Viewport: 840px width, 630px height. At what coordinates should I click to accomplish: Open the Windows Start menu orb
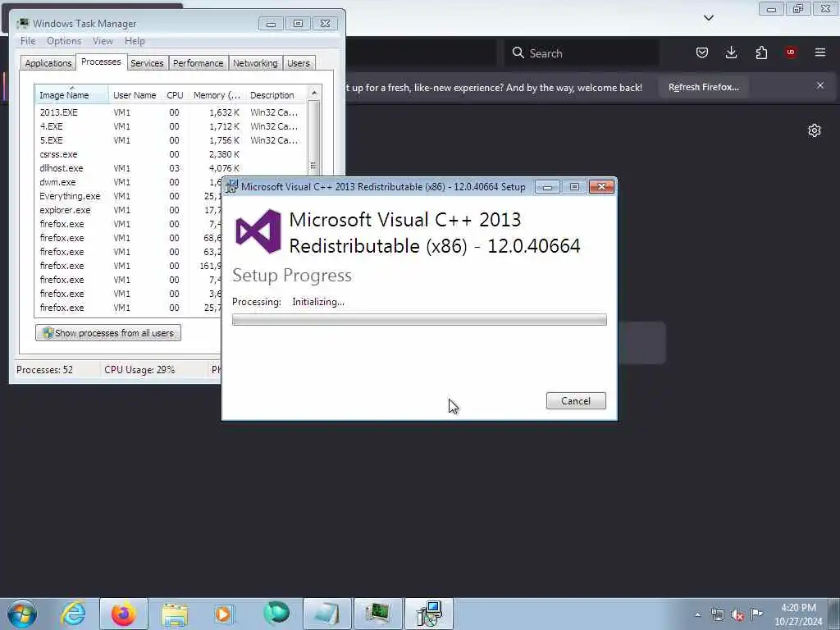coord(22,614)
